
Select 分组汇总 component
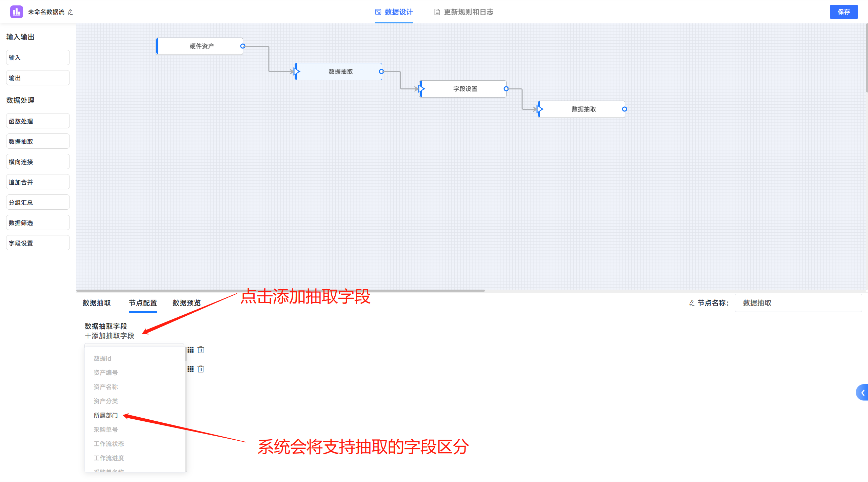click(38, 202)
